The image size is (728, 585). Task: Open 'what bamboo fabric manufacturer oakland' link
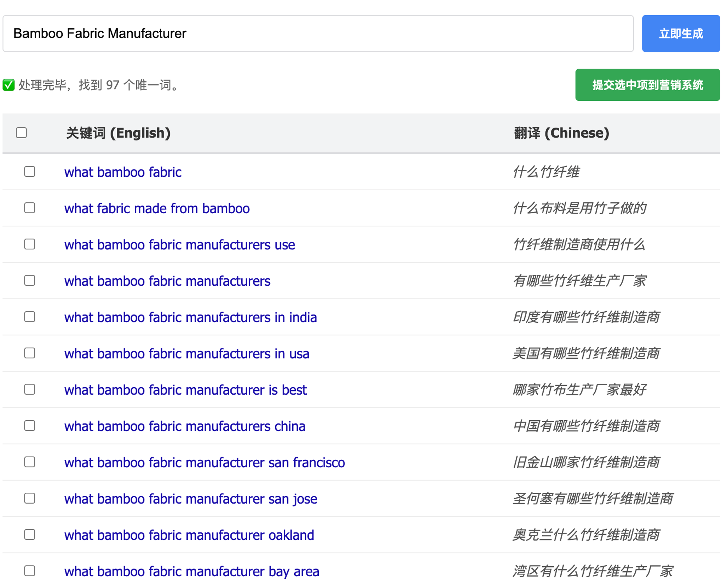189,535
